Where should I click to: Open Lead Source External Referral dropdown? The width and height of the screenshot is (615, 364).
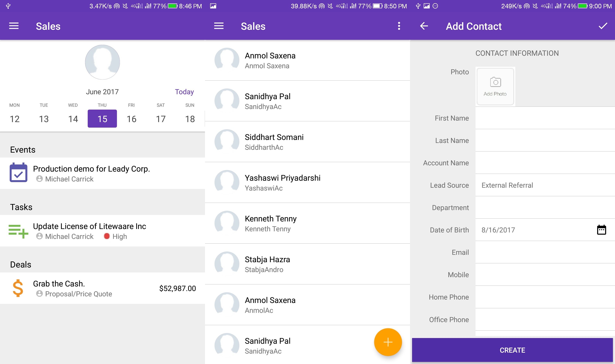pyautogui.click(x=540, y=185)
